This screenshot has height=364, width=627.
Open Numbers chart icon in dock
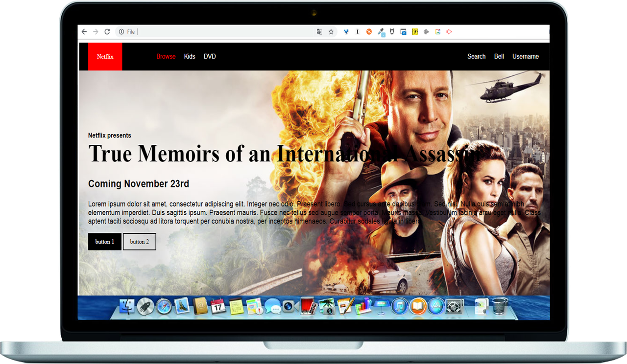pyautogui.click(x=363, y=306)
